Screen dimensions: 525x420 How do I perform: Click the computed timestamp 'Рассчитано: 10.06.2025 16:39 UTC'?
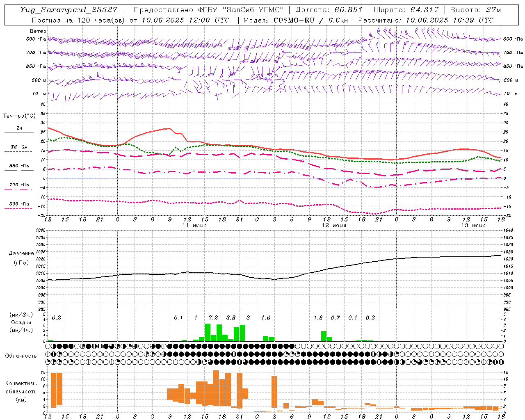[426, 20]
